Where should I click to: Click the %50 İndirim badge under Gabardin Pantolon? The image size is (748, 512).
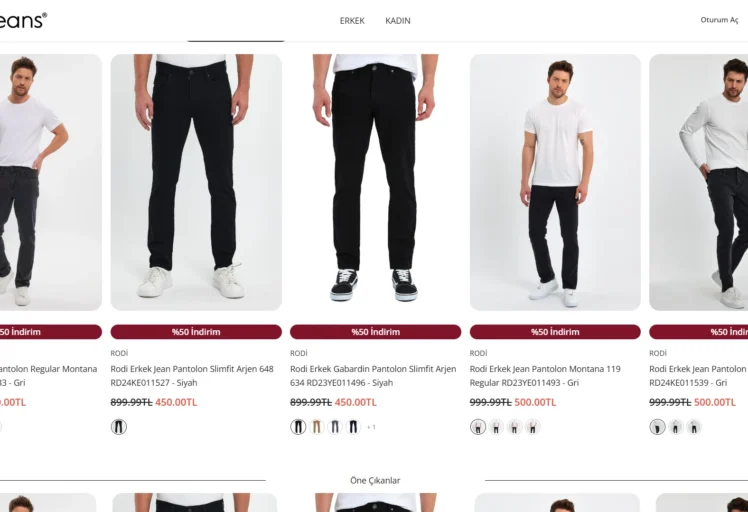(375, 332)
